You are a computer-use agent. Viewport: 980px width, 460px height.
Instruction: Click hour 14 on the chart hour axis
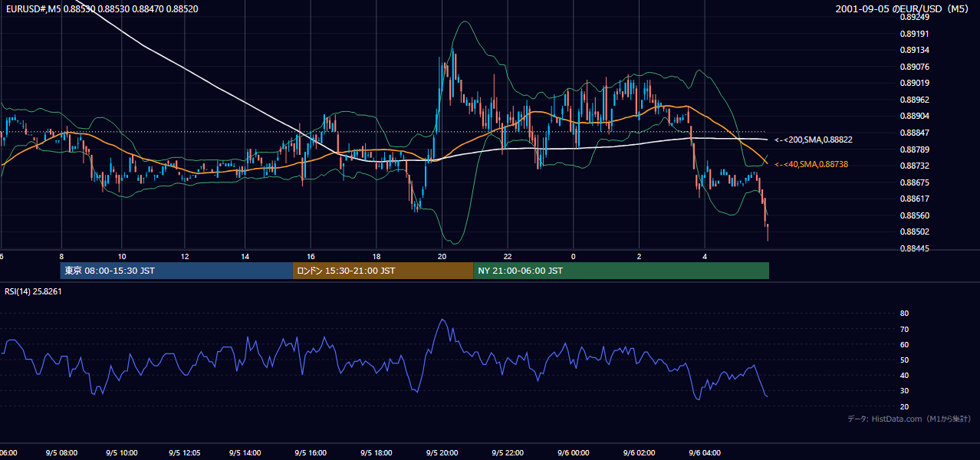pyautogui.click(x=245, y=256)
